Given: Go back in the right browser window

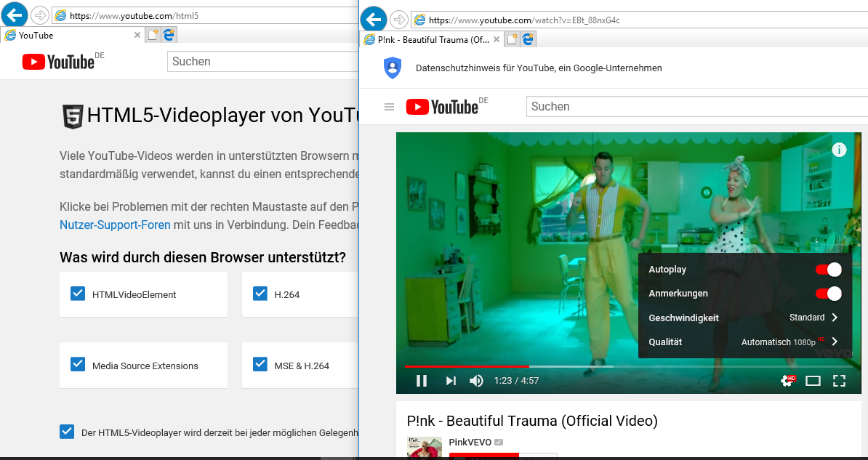Looking at the screenshot, I should 374,20.
